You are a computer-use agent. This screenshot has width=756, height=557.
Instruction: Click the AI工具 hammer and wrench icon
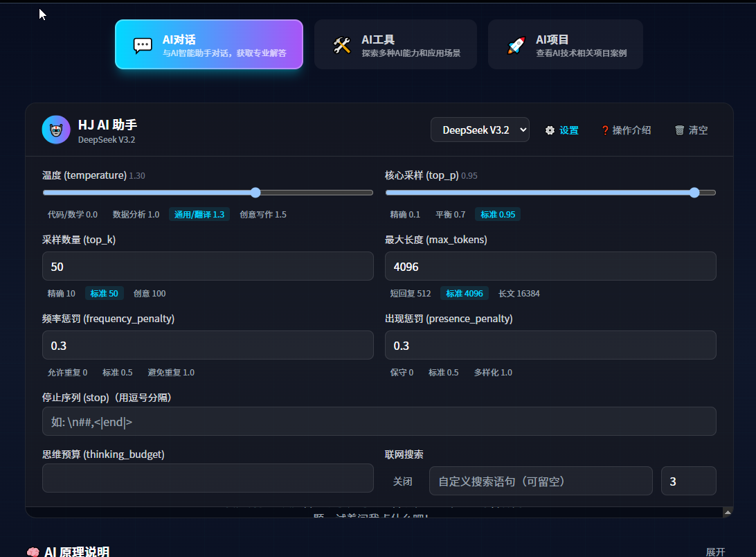click(342, 45)
